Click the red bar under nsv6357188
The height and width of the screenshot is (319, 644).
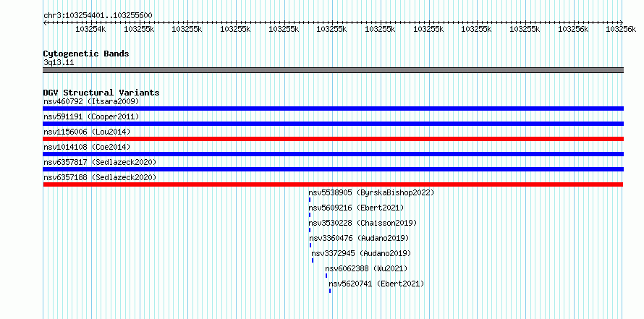point(333,184)
